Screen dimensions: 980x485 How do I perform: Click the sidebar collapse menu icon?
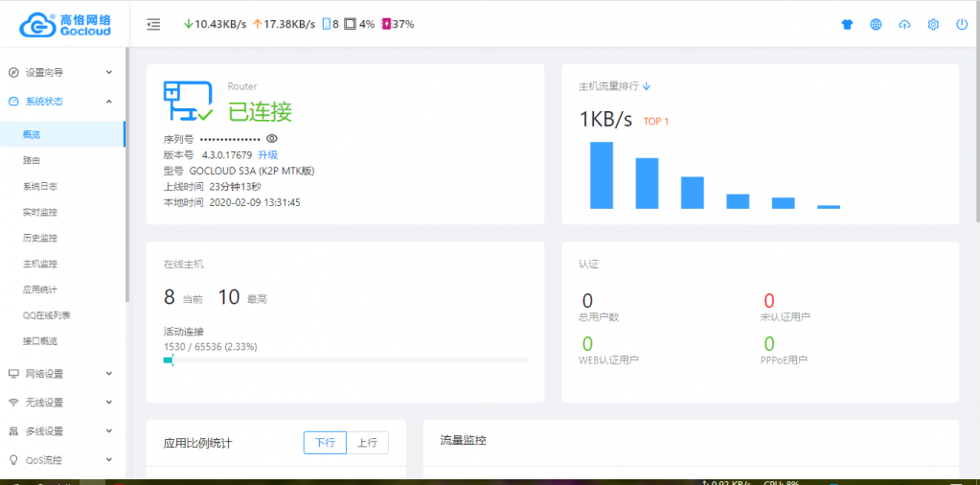click(x=153, y=25)
